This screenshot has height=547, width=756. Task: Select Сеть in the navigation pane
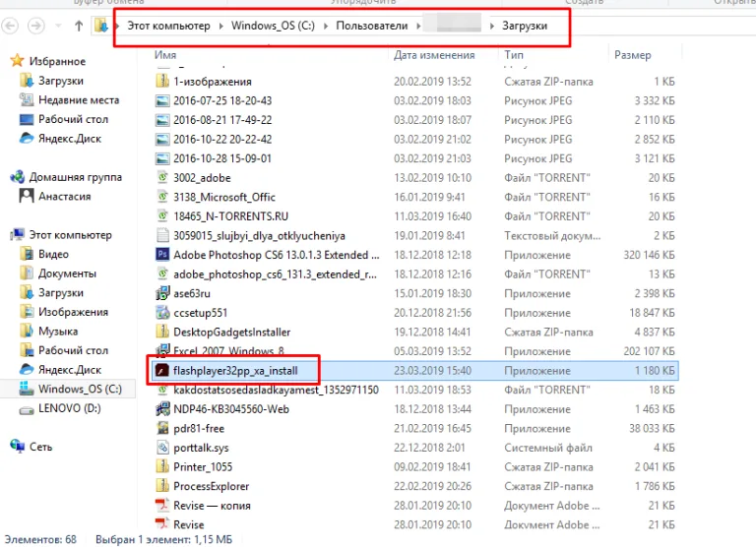click(40, 447)
